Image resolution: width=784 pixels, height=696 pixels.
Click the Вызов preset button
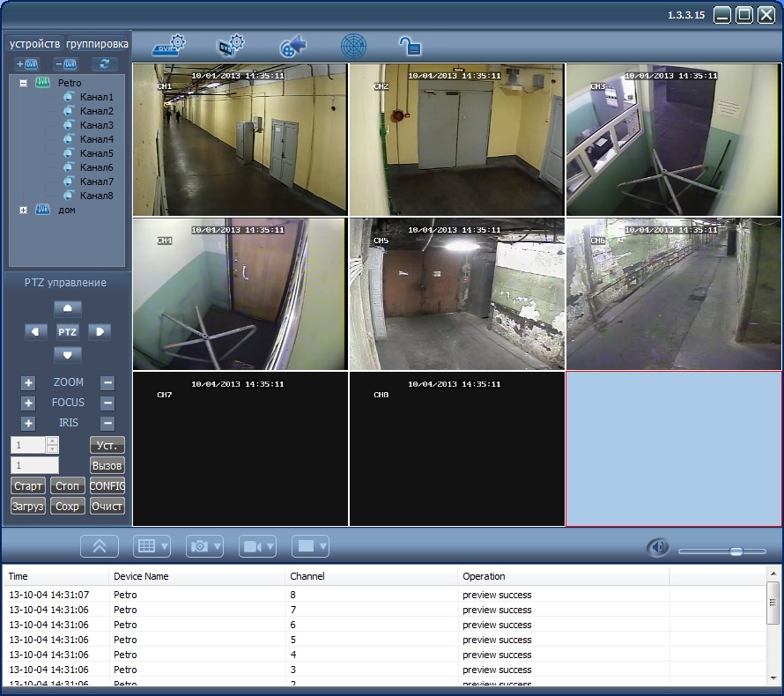pos(107,465)
